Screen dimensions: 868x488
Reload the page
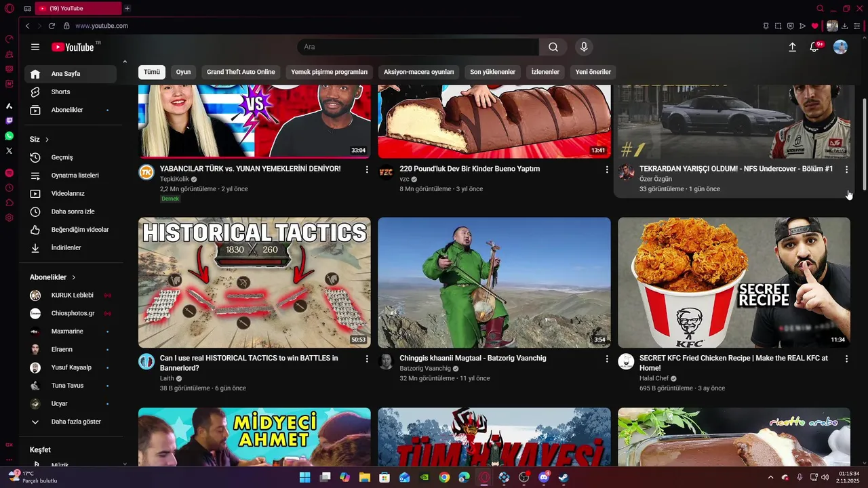[52, 26]
